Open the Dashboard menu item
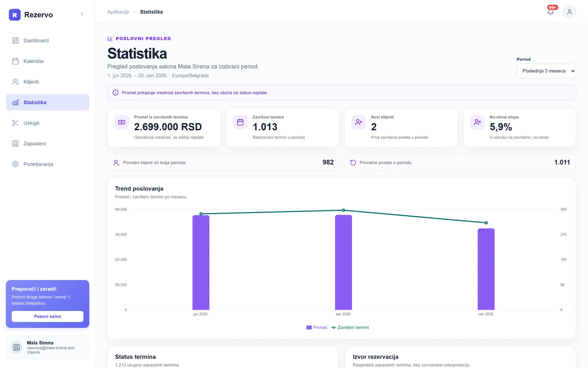This screenshot has height=368, width=588. click(x=47, y=40)
